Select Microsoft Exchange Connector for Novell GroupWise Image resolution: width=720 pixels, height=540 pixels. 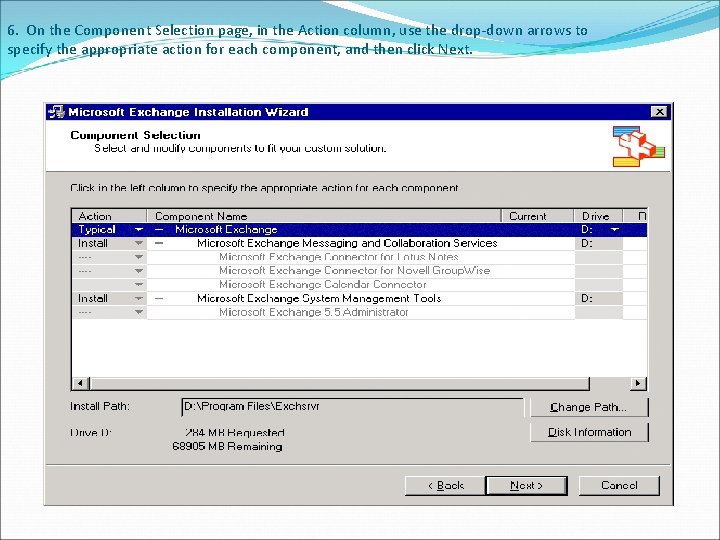[354, 271]
